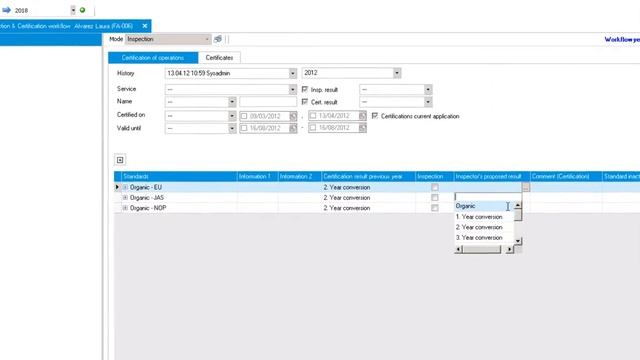Select 3. Year conversion from list
This screenshot has width=640, height=360.
coord(484,238)
